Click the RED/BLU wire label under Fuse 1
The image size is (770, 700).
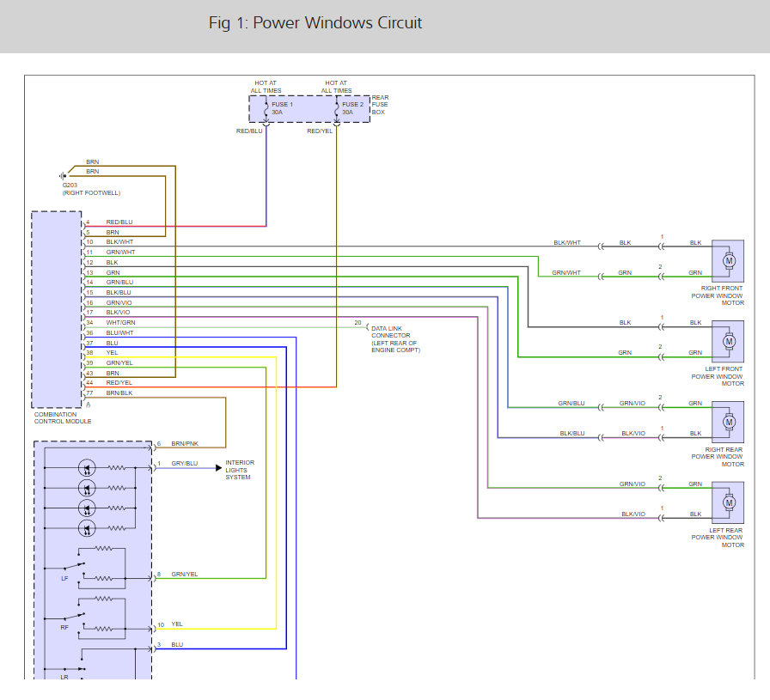coord(250,131)
